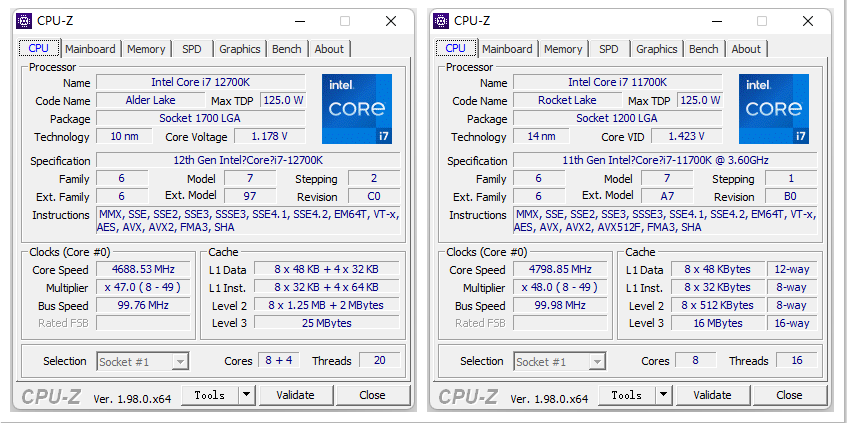Click the Rocket Lake code name value

(x=568, y=100)
